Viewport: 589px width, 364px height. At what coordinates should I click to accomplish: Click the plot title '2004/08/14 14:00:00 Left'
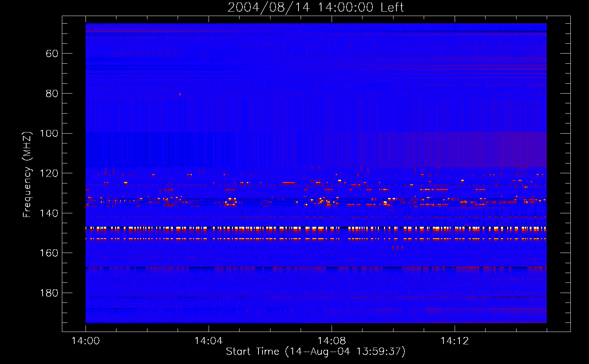[x=316, y=7]
